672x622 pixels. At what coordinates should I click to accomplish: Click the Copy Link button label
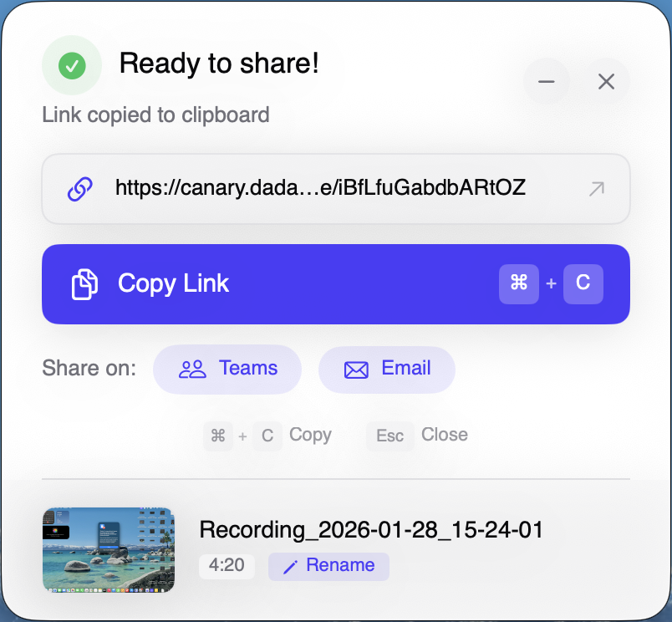pyautogui.click(x=174, y=284)
